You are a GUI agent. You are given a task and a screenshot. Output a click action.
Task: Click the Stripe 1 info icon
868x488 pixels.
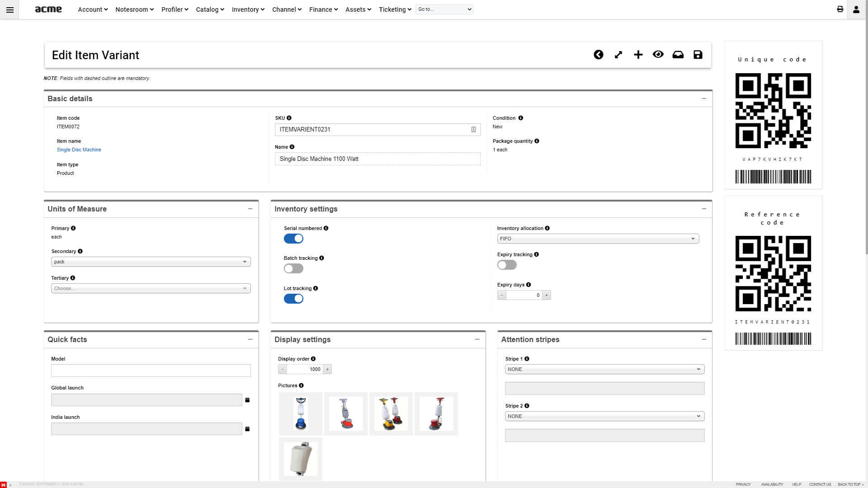527,359
